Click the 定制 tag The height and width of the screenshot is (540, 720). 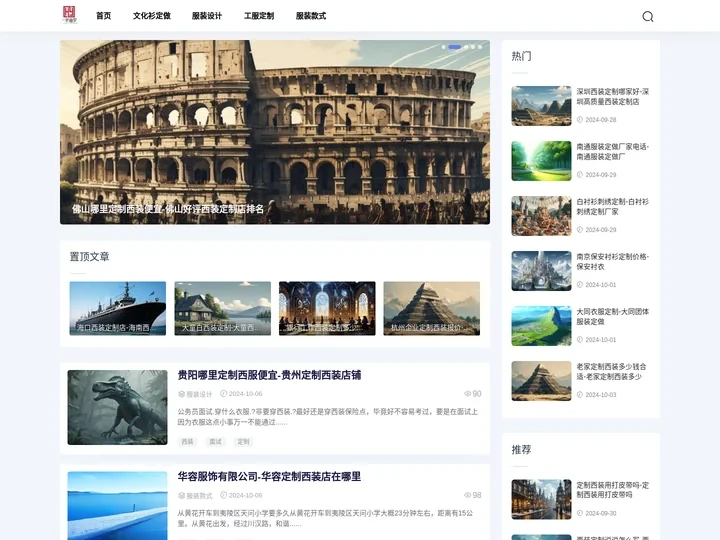pyautogui.click(x=243, y=442)
